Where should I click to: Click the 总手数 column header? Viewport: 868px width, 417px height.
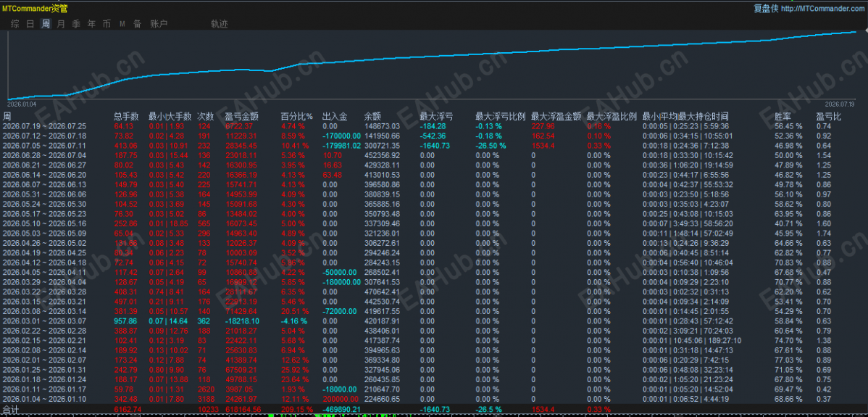pos(126,116)
